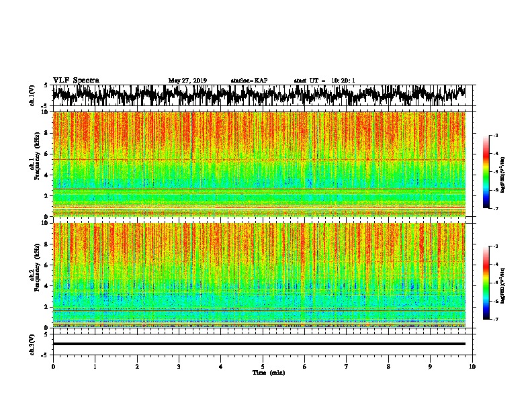This screenshot has width=532, height=411.
Task: Click the "4" frequency tick of ch.2 spectrogram
Action: point(47,286)
